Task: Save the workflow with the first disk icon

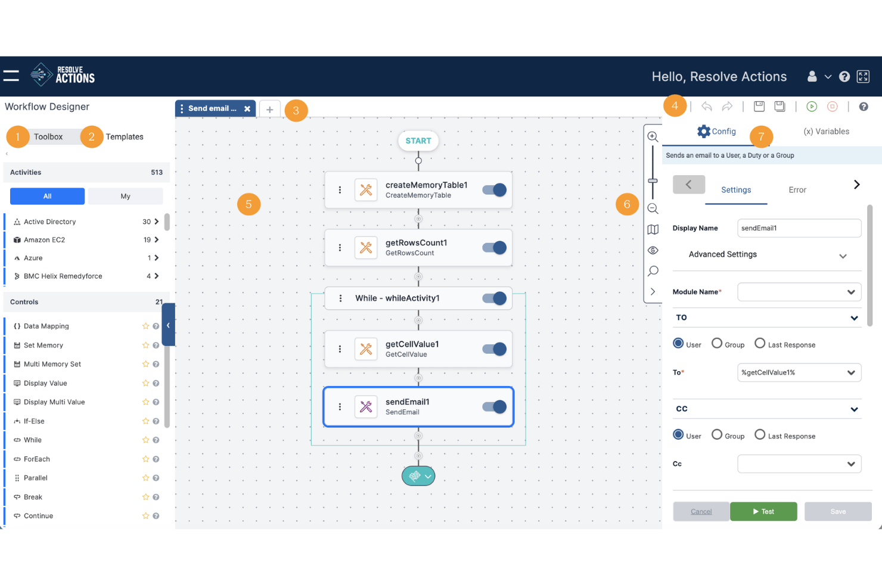Action: click(x=759, y=106)
